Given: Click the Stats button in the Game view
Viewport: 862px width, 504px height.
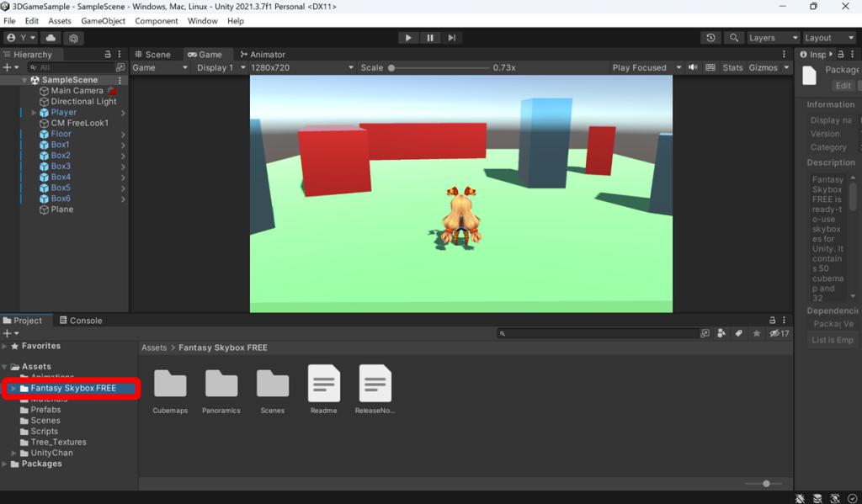Looking at the screenshot, I should (x=732, y=67).
